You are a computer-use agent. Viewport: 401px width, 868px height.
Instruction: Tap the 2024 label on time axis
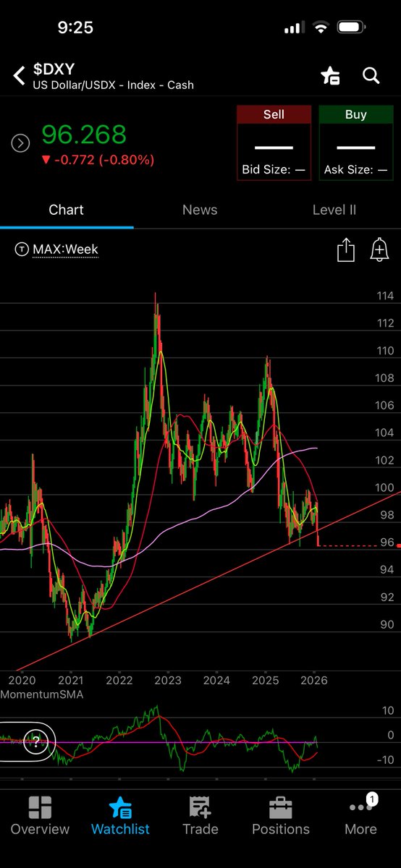pos(216,681)
